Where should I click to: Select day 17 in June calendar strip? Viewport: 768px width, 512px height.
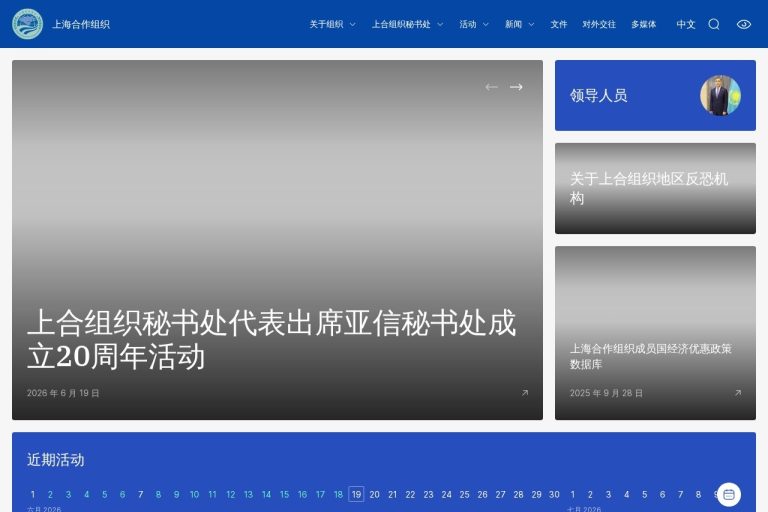pos(320,494)
